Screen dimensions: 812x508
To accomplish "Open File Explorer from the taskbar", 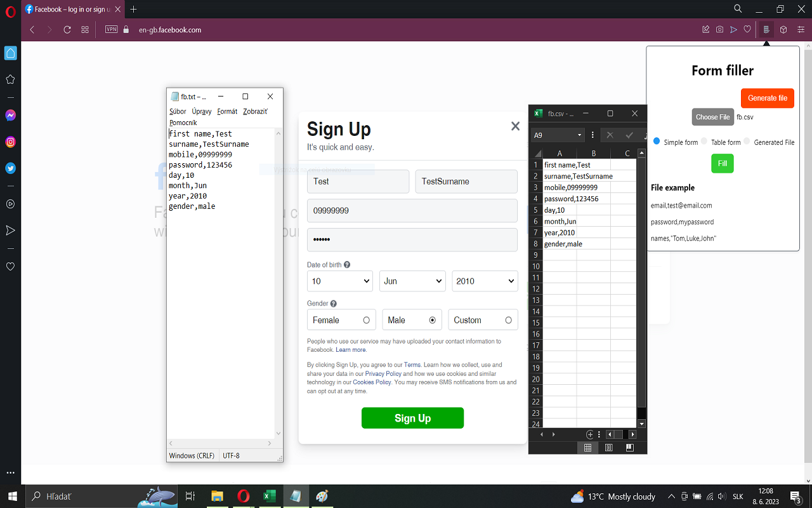I will pos(217,496).
